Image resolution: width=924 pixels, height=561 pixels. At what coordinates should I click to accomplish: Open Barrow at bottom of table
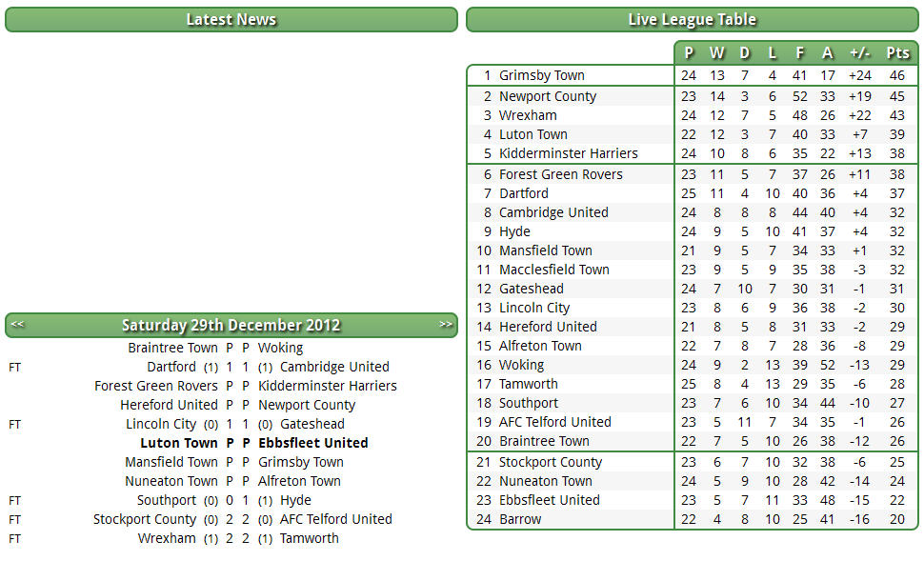520,519
